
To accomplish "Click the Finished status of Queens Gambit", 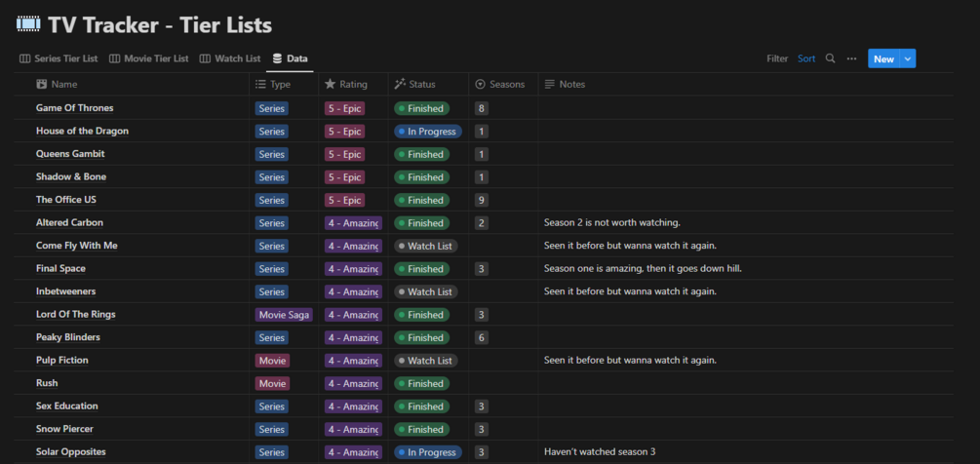I will [x=421, y=154].
